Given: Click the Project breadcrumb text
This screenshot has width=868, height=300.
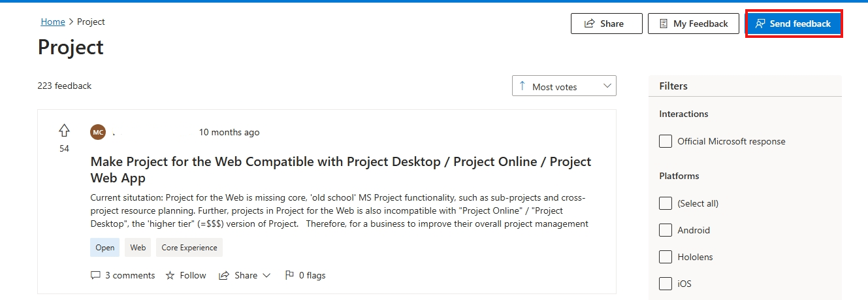Looking at the screenshot, I should pyautogui.click(x=91, y=22).
